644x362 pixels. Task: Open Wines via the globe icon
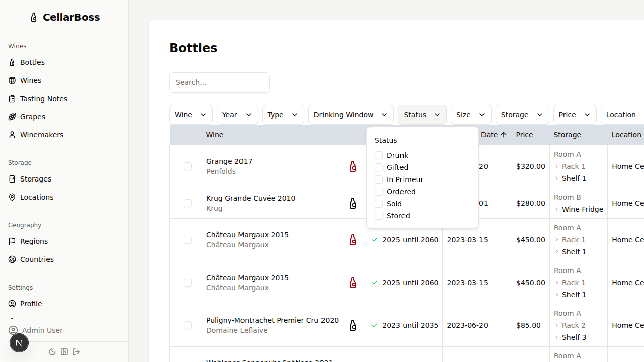(12, 80)
